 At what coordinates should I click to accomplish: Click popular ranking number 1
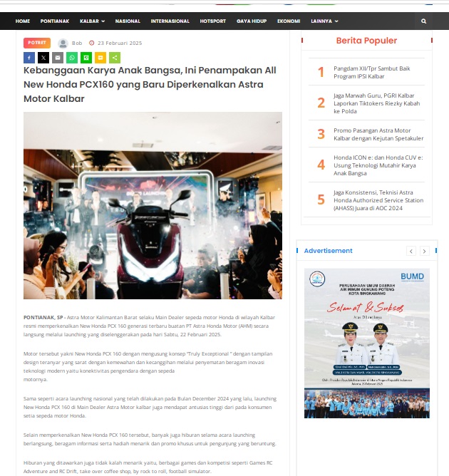click(x=321, y=72)
